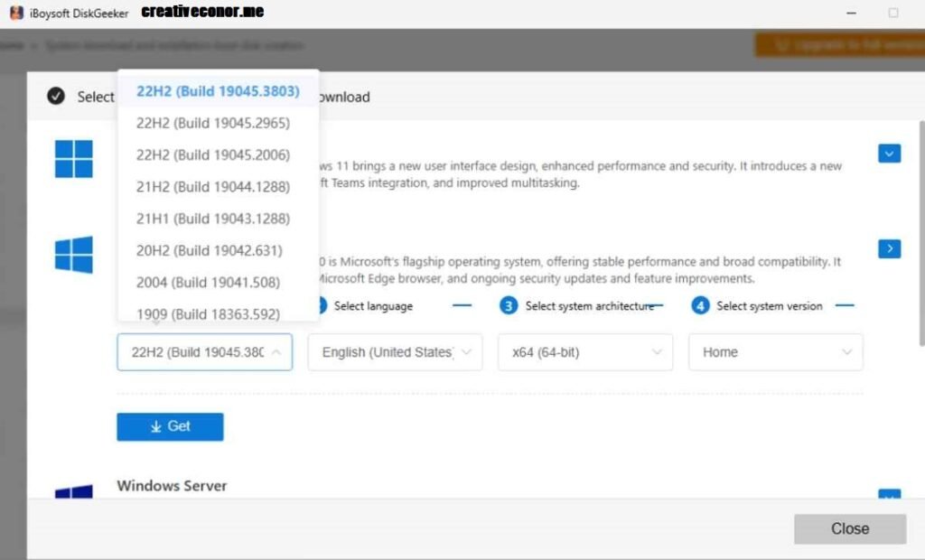Maximize the iBoysoft DiskGeeker window
This screenshot has height=560, width=925.
tap(893, 13)
